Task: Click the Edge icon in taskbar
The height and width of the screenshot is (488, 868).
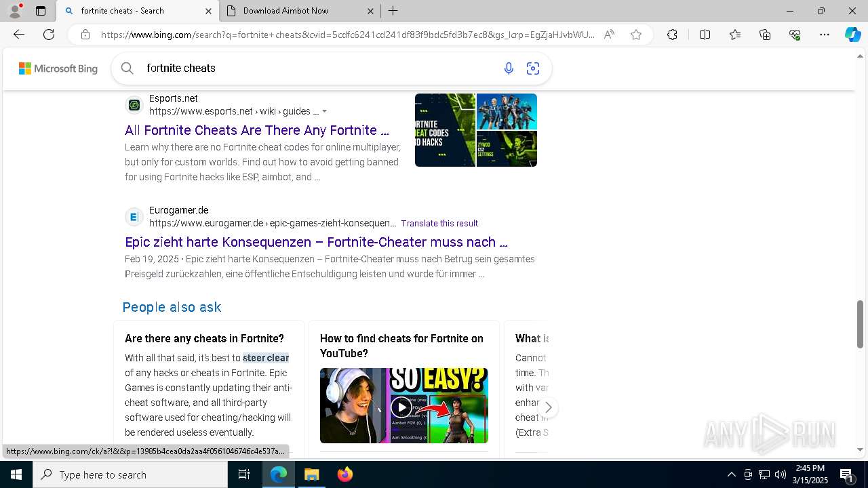Action: pos(279,474)
